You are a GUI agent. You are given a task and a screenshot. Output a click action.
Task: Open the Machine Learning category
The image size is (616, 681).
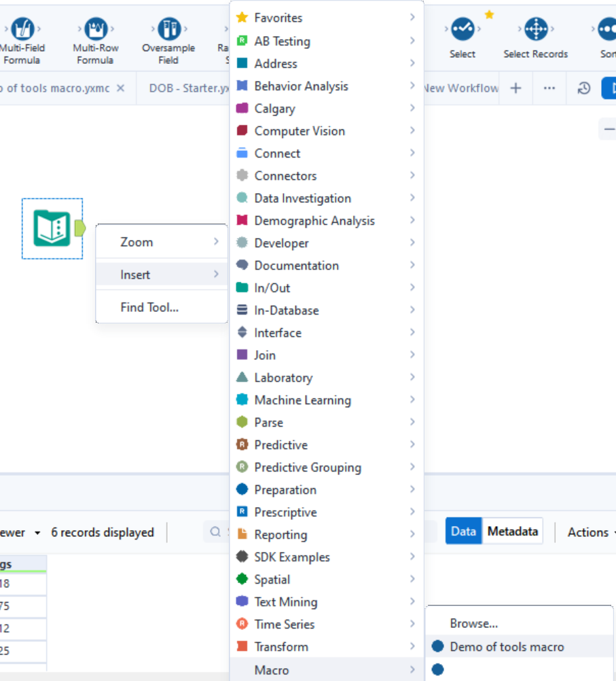click(327, 400)
